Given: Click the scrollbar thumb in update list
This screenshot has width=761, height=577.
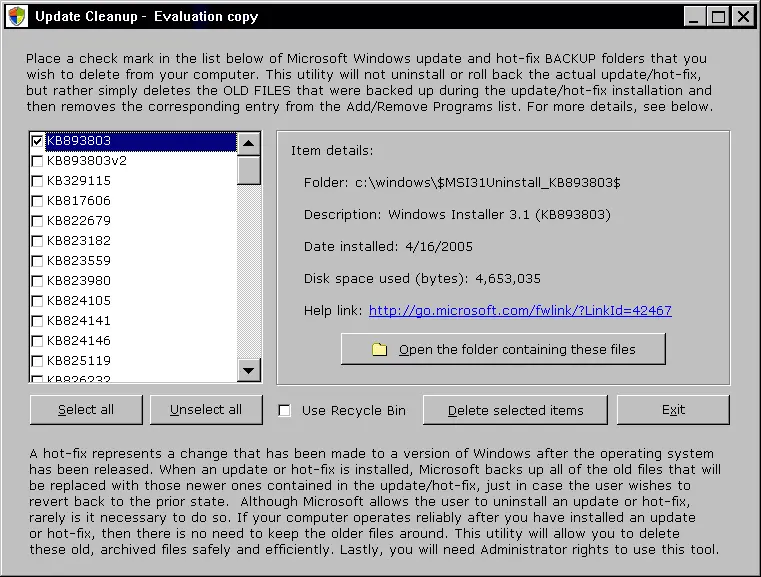Looking at the screenshot, I should click(248, 170).
